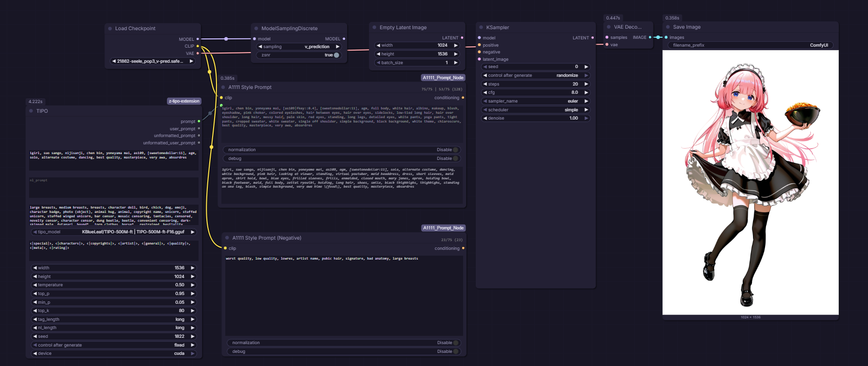
Task: Click the negative prompt text starting 'worst quality'
Action: [x=322, y=259]
